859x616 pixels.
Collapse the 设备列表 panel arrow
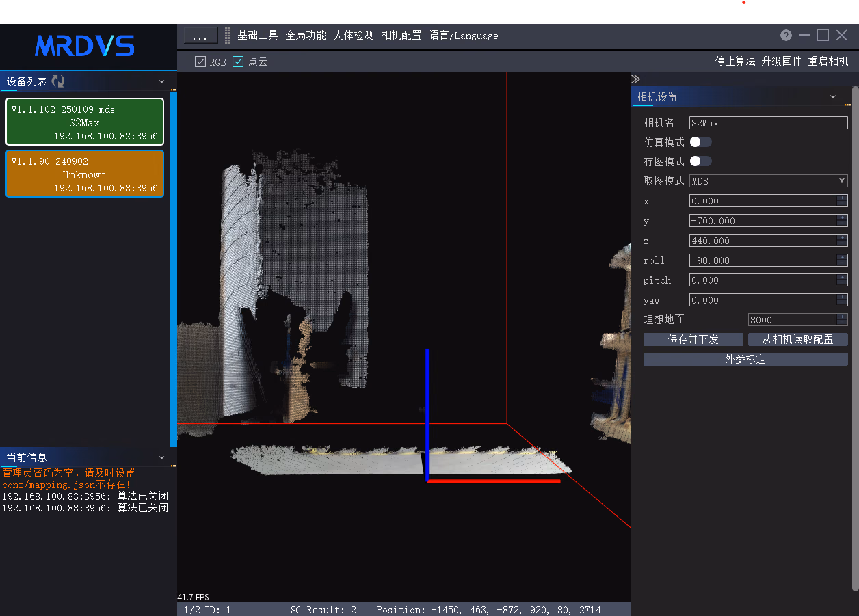click(x=162, y=81)
